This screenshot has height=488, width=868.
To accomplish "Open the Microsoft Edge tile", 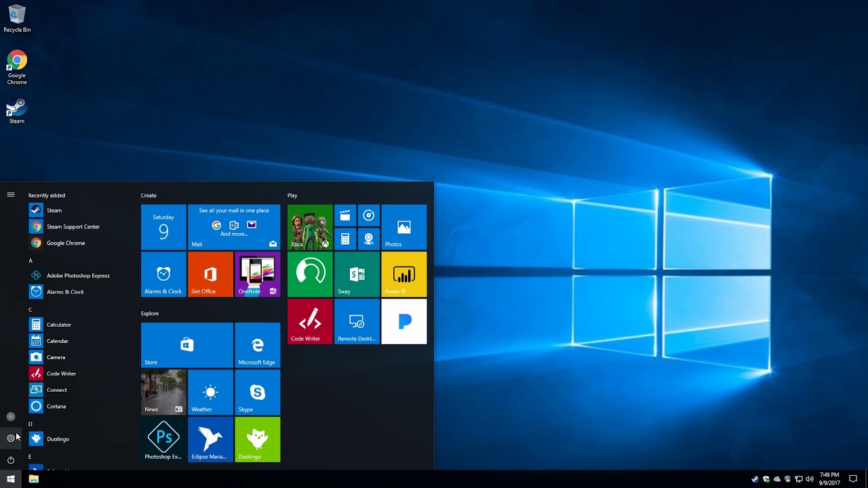I will [257, 345].
